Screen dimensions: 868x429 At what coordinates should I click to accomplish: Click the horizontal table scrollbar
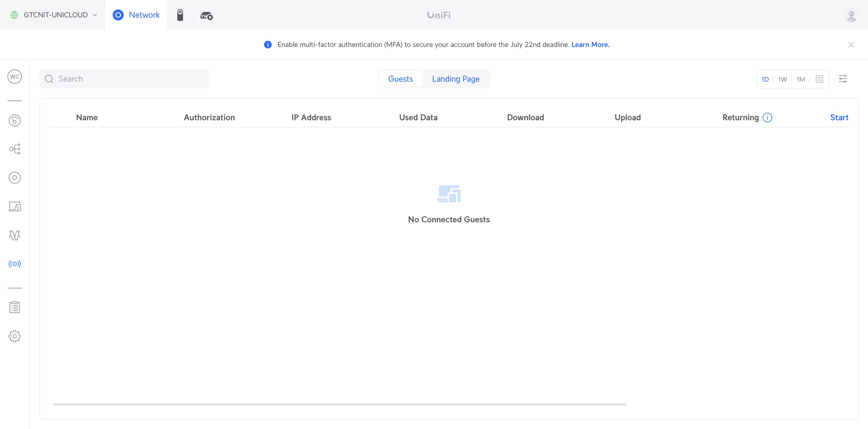point(339,404)
